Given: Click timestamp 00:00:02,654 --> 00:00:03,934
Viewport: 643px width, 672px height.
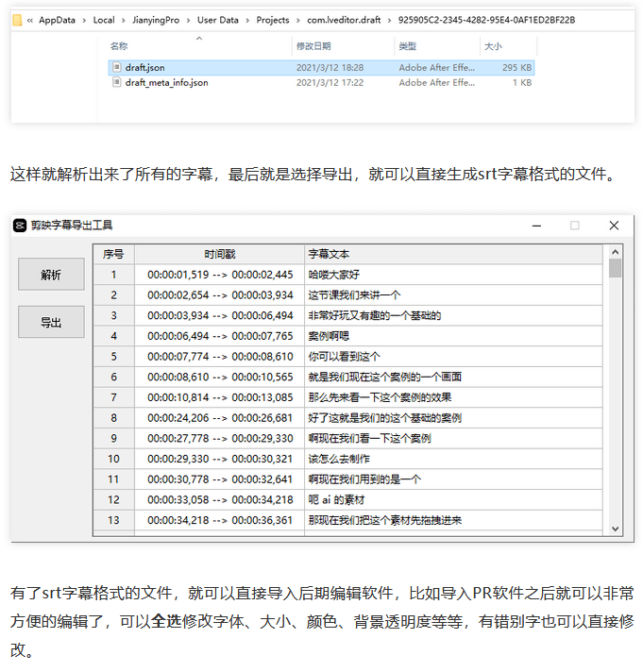Looking at the screenshot, I should point(220,295).
